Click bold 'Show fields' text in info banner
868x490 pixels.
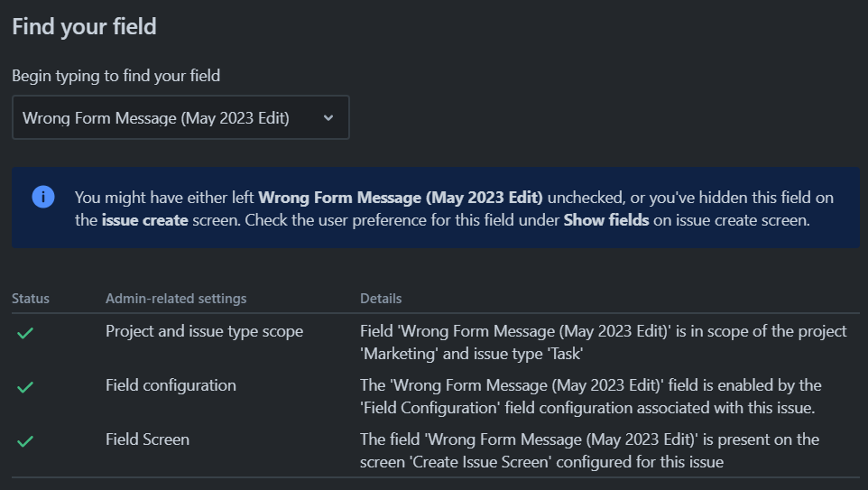tap(606, 220)
